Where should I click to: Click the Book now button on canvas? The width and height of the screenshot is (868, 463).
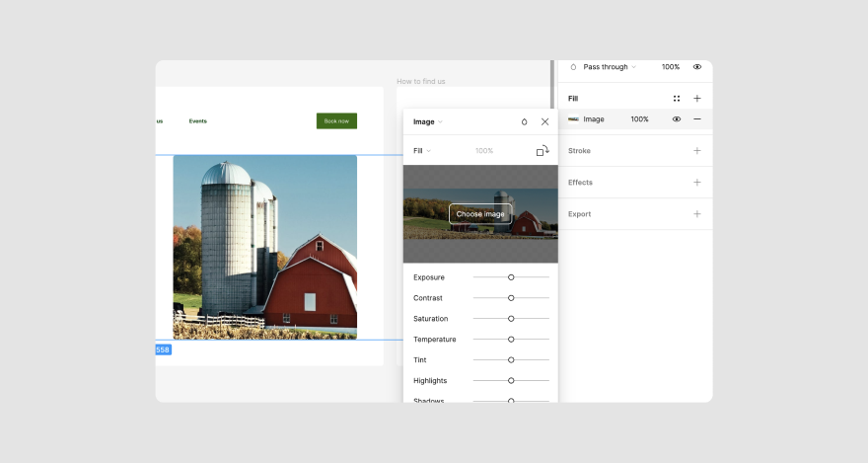[336, 120]
